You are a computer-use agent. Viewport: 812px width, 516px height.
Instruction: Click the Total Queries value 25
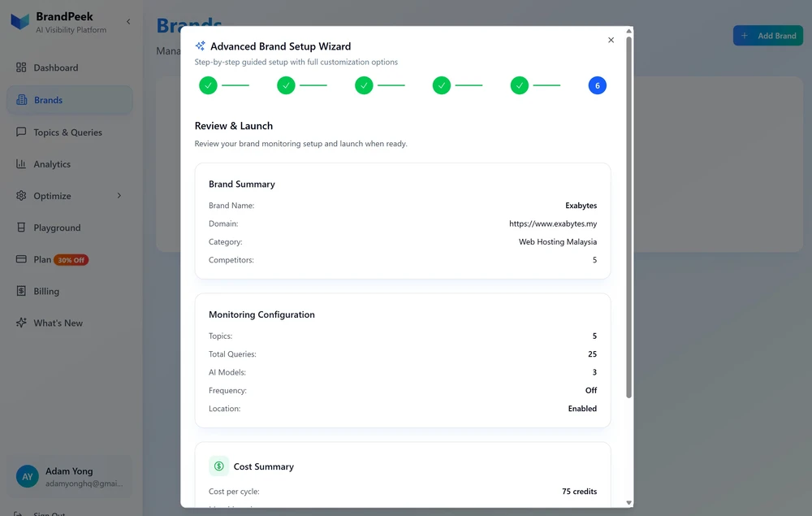coord(593,354)
